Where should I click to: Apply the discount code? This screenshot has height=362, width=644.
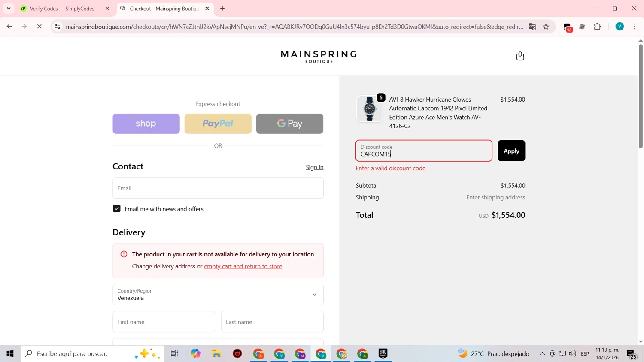(511, 151)
